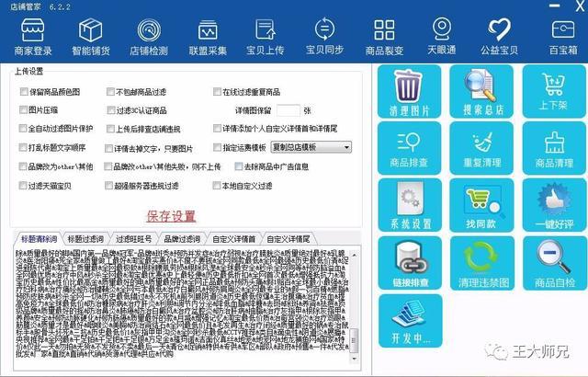Open 公益宝贝 heart icon
This screenshot has width=588, height=377.
[x=500, y=37]
